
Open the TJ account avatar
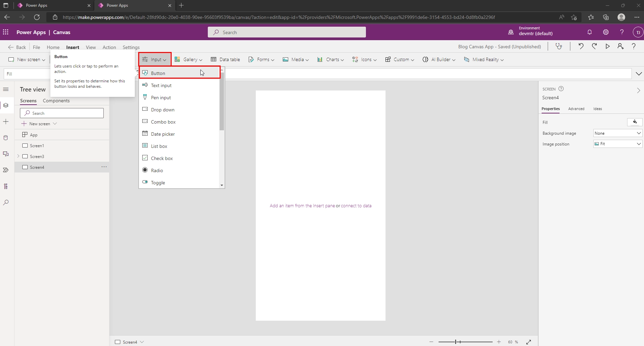(x=638, y=32)
